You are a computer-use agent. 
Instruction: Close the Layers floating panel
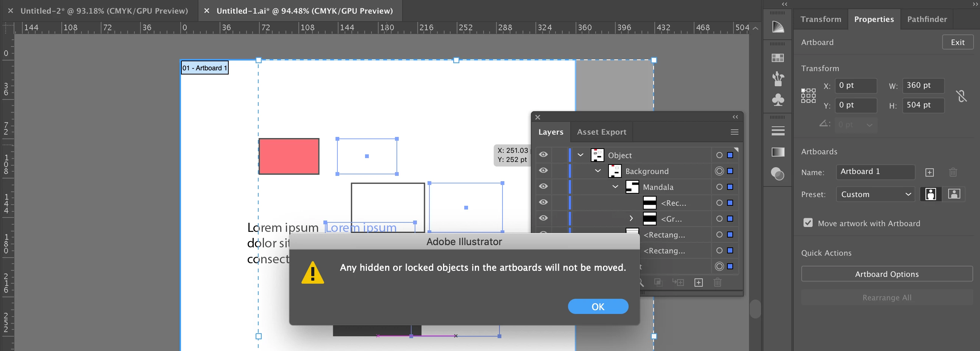click(538, 117)
